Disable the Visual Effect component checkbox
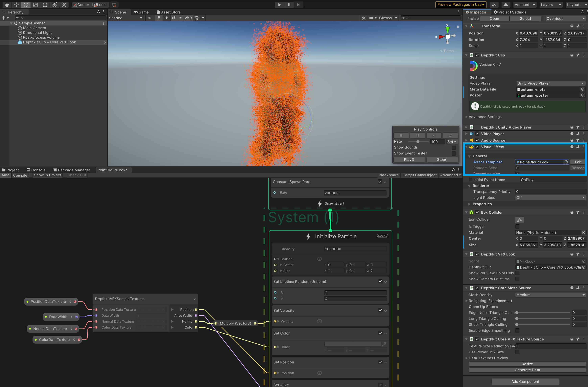The width and height of the screenshot is (588, 387). [477, 147]
